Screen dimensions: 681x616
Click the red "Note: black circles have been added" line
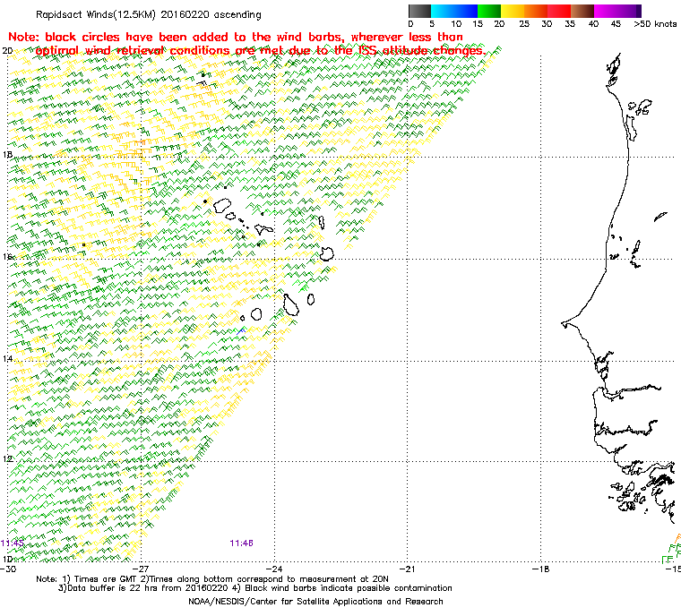[236, 37]
